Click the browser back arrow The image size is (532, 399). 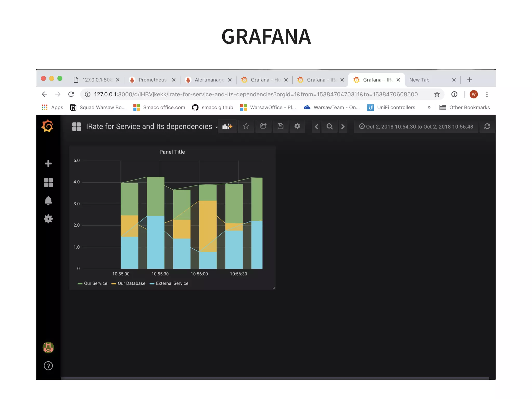click(45, 94)
